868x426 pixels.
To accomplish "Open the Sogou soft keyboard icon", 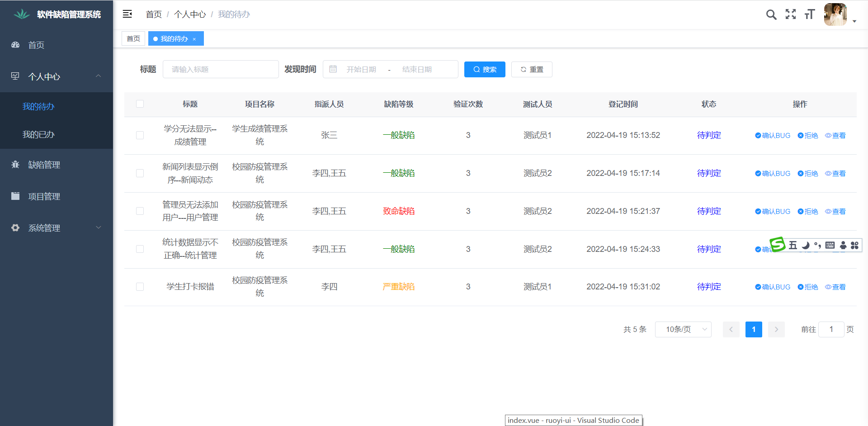I will (830, 245).
